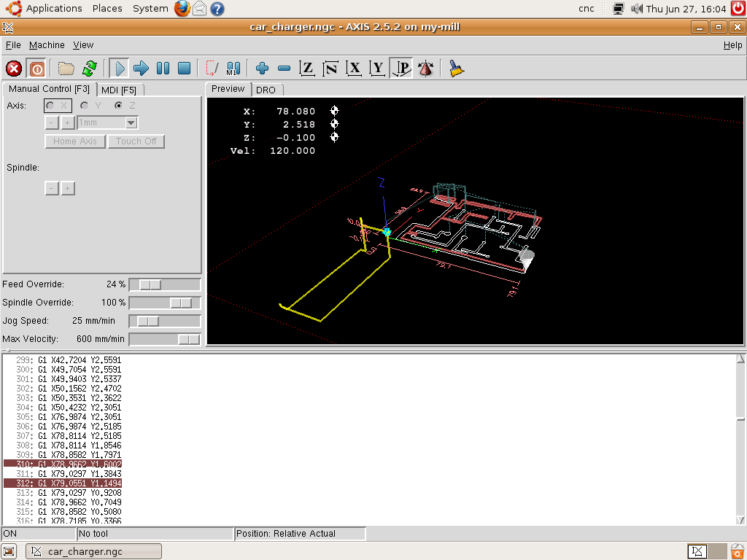The image size is (747, 560).
Task: Select G-code line 312
Action: (x=63, y=483)
